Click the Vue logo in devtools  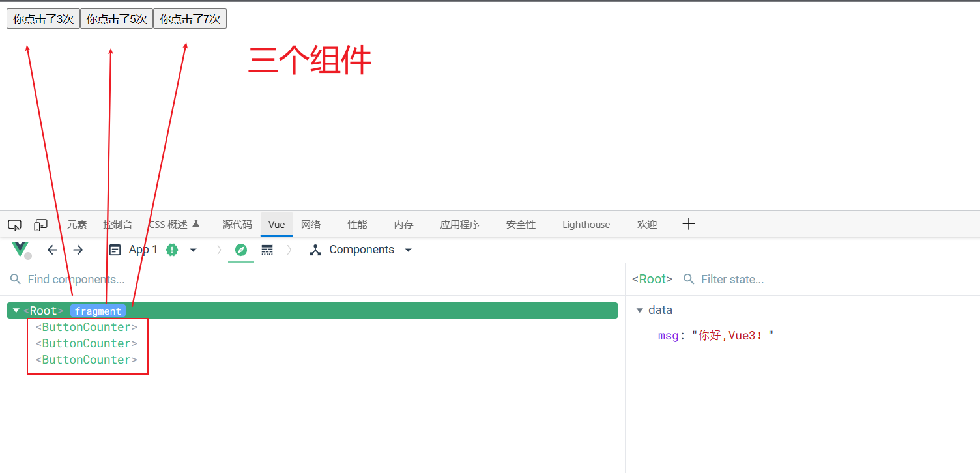coord(20,250)
